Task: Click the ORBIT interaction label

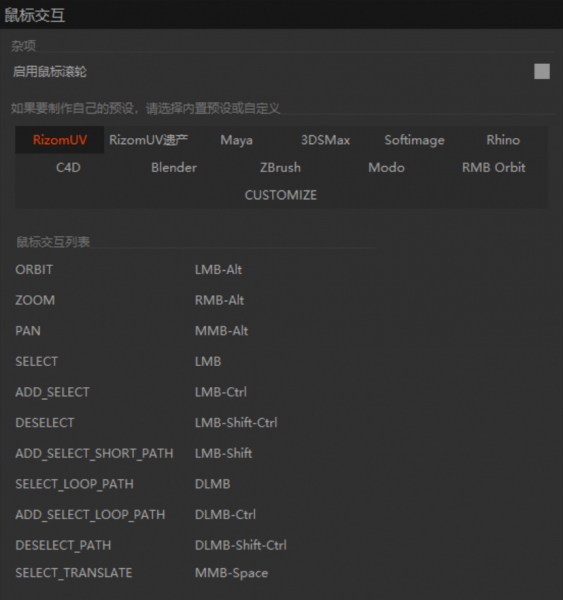Action: (34, 269)
